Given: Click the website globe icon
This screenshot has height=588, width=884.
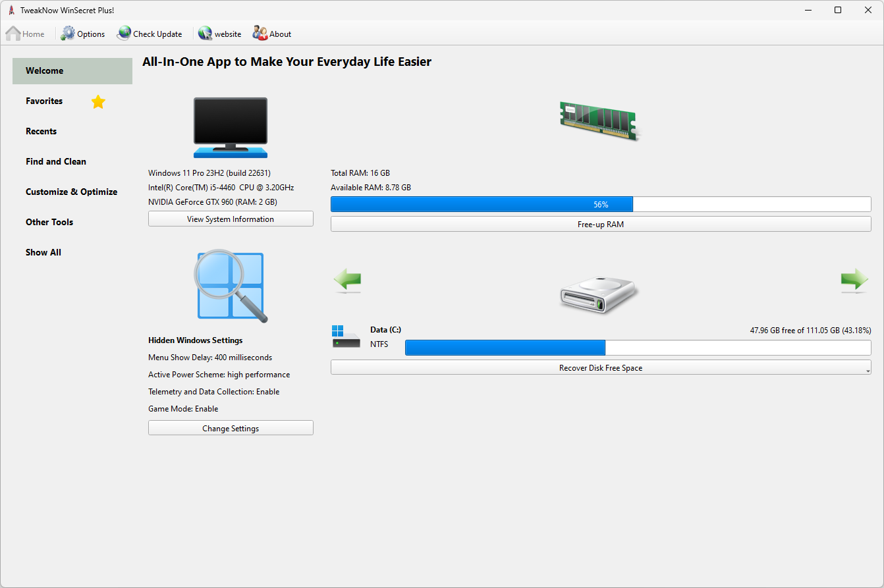Looking at the screenshot, I should tap(206, 34).
